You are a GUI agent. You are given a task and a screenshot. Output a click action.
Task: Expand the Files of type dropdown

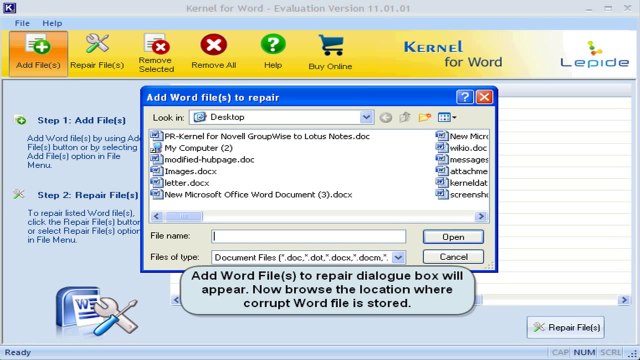click(x=398, y=257)
